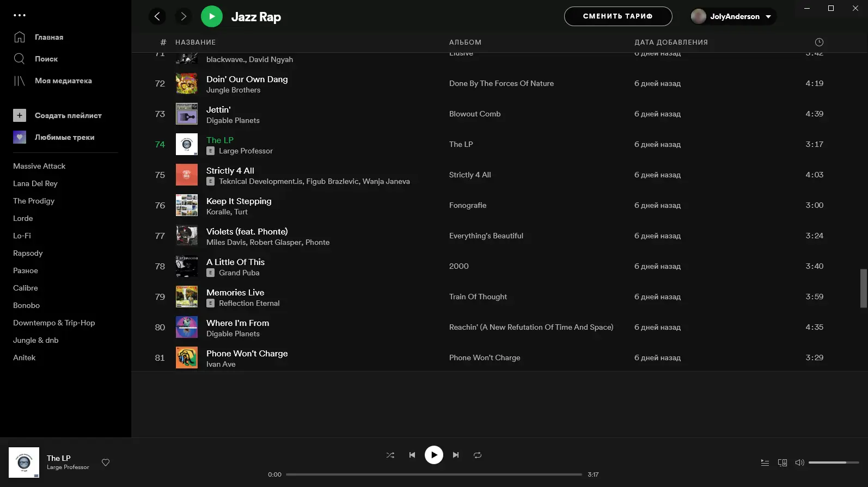The height and width of the screenshot is (487, 868).
Task: Open the Anitek playlist
Action: coord(25,357)
